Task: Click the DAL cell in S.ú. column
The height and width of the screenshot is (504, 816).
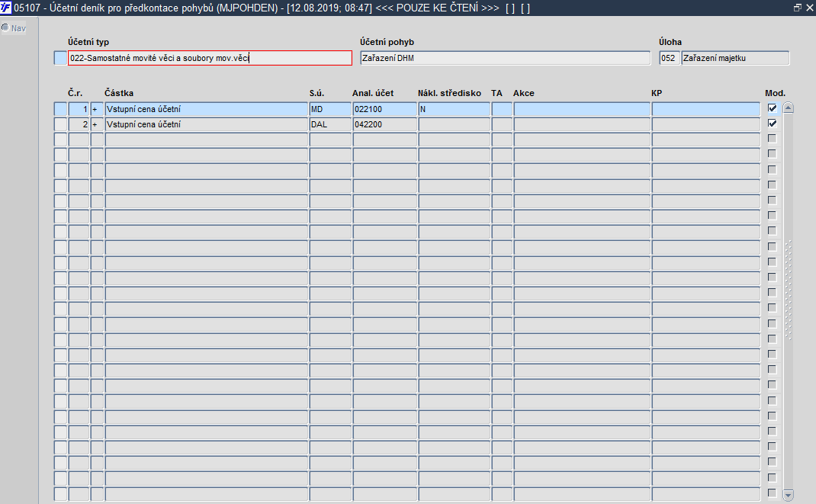Action: tap(330, 124)
